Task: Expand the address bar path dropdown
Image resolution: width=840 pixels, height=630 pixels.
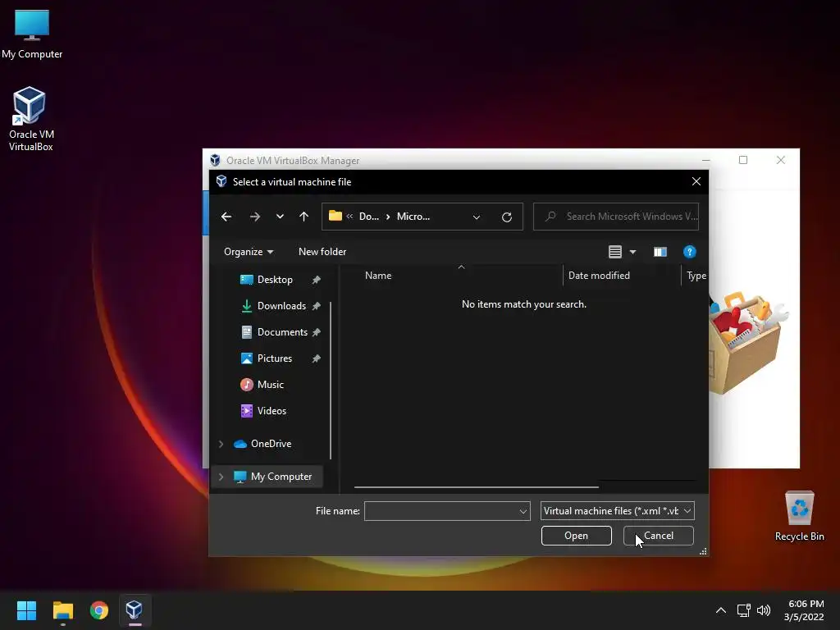Action: [477, 217]
